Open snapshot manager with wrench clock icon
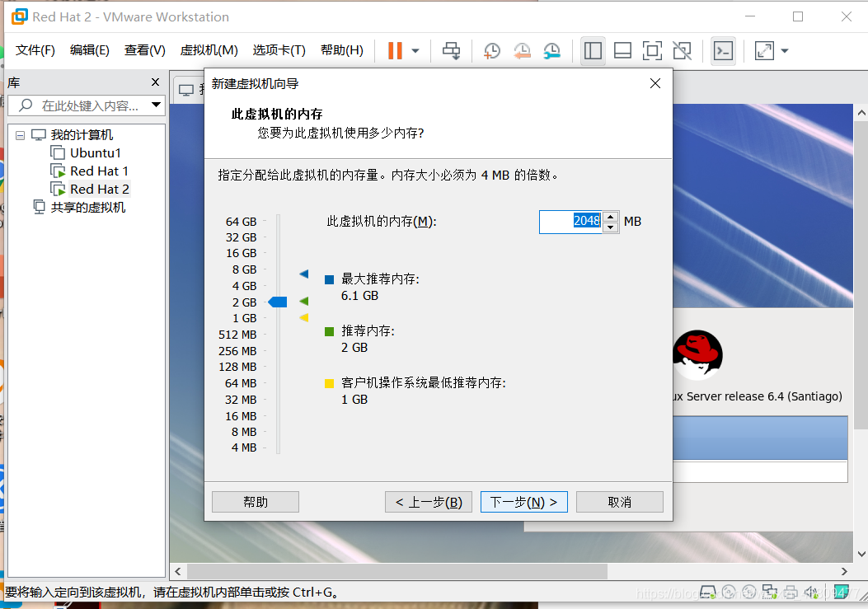Screen dimensions: 868x609 552,51
